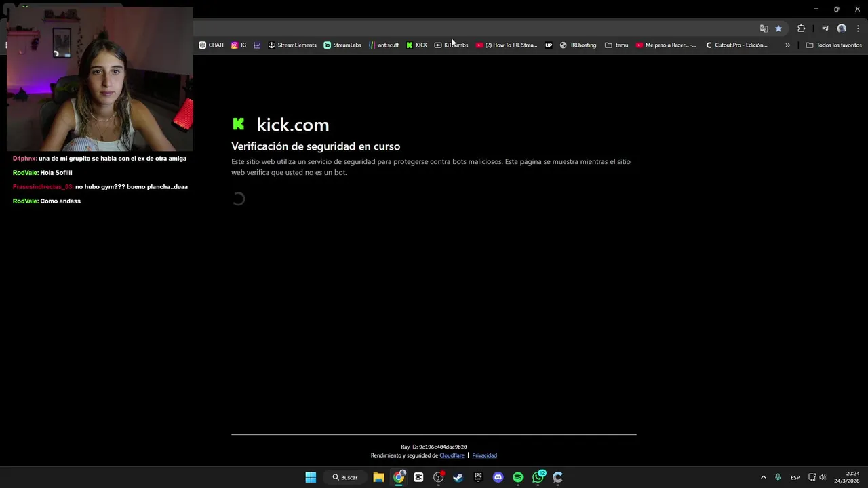Open Spotify from the taskbar
Viewport: 868px width, 488px height.
click(518, 477)
